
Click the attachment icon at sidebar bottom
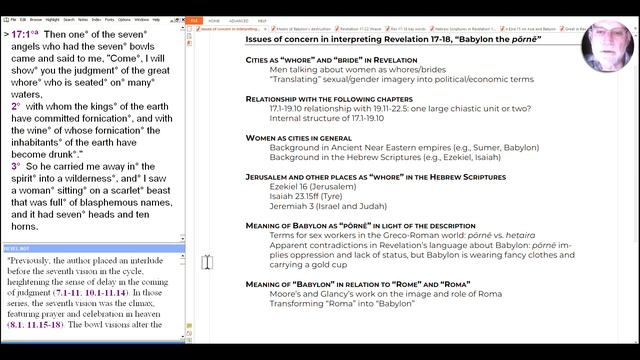[x=189, y=333]
